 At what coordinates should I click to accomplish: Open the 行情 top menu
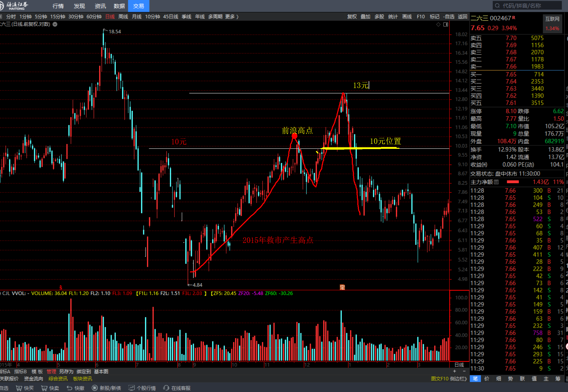58,6
